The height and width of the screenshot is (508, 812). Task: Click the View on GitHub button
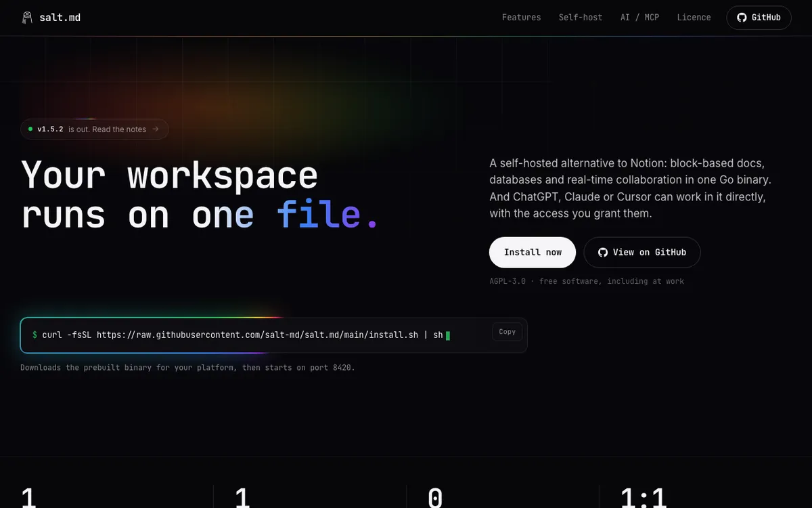642,252
